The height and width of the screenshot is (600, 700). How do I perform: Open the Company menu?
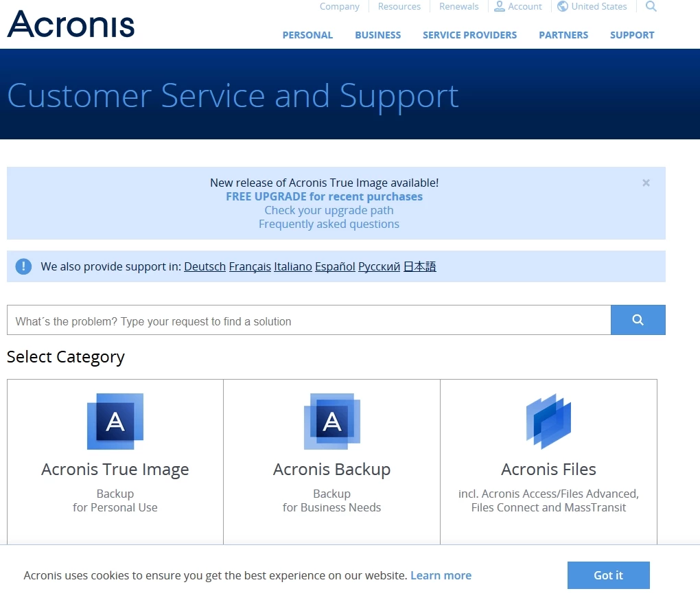click(x=339, y=6)
